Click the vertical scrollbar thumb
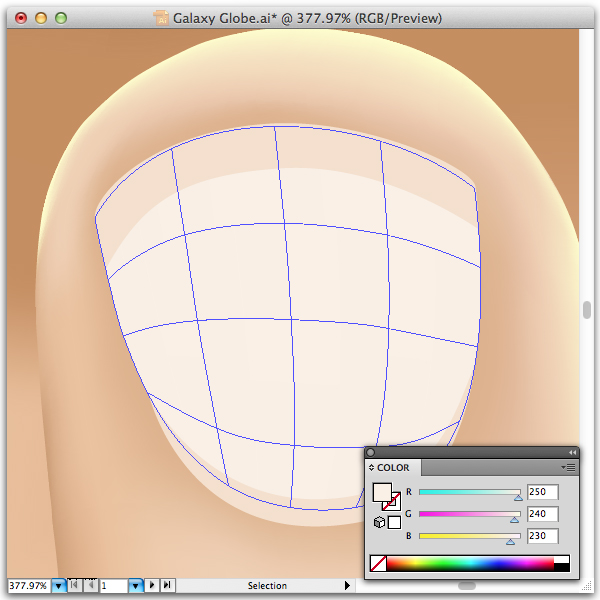Screen dimensions: 600x600 [x=587, y=310]
